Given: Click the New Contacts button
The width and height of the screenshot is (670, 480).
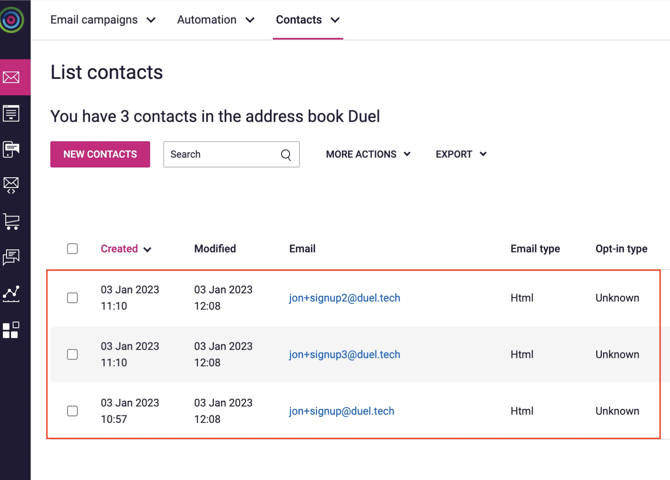Looking at the screenshot, I should click(x=100, y=155).
